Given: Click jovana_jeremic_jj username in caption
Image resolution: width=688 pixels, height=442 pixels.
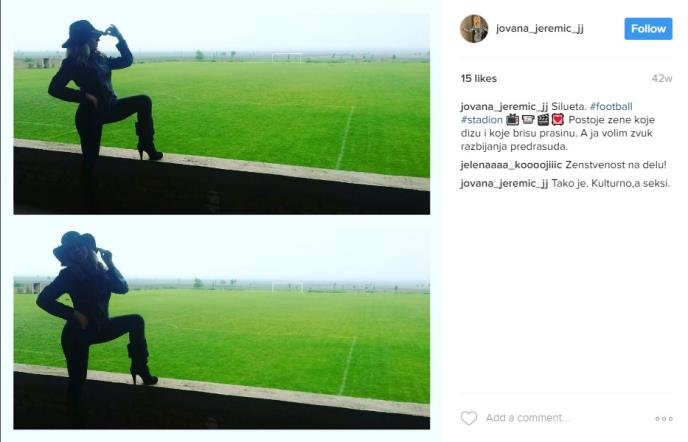Looking at the screenshot, I should pyautogui.click(x=505, y=107).
